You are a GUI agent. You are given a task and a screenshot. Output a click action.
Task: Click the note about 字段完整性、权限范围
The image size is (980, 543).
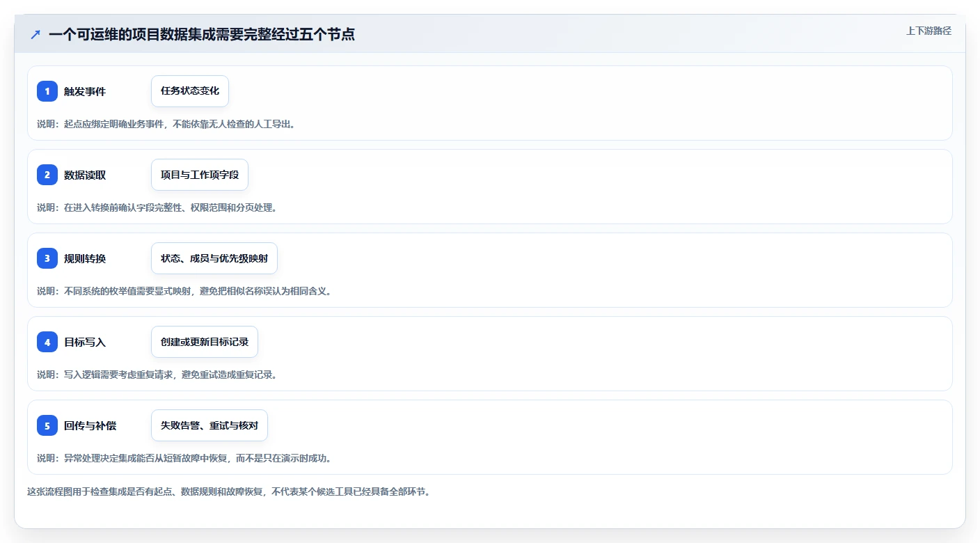pyautogui.click(x=157, y=207)
